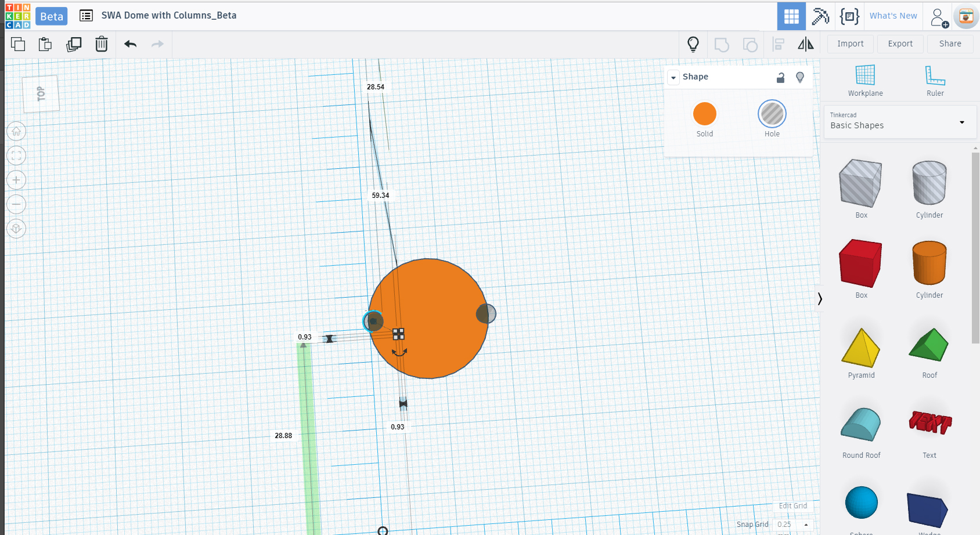The height and width of the screenshot is (535, 980).
Task: Collapse the shapes sidebar chevron
Action: 820,299
